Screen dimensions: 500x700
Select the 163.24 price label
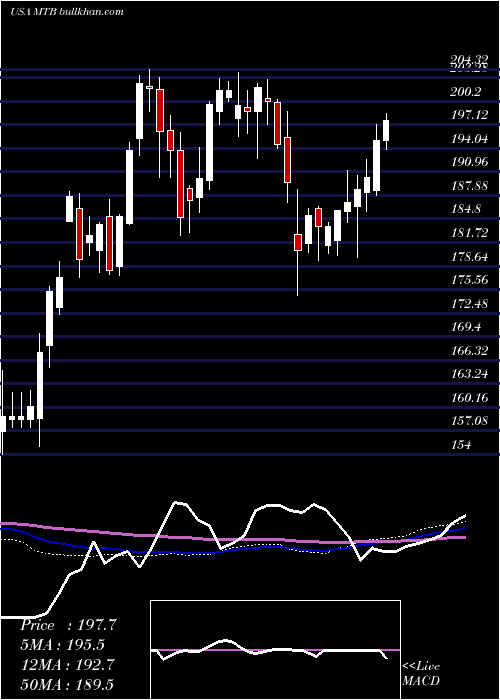click(x=470, y=374)
